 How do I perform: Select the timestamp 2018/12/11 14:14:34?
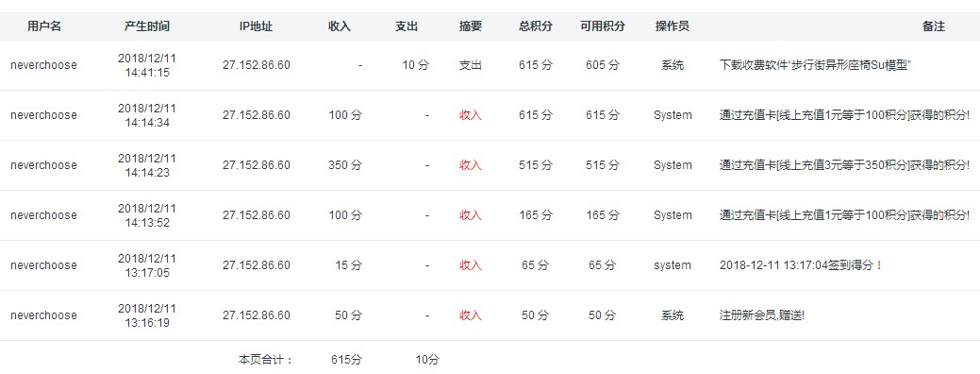(x=147, y=115)
